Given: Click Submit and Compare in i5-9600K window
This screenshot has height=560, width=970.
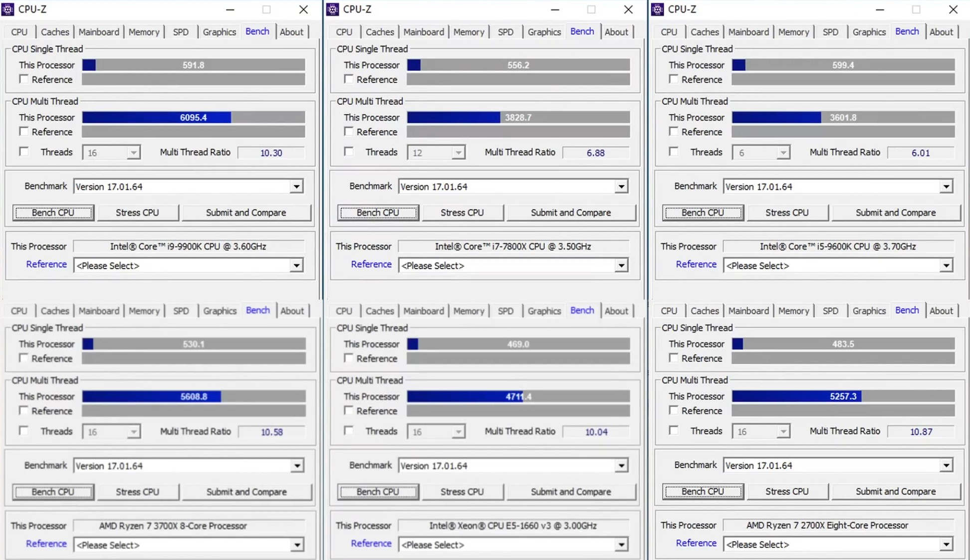Looking at the screenshot, I should pyautogui.click(x=895, y=212).
